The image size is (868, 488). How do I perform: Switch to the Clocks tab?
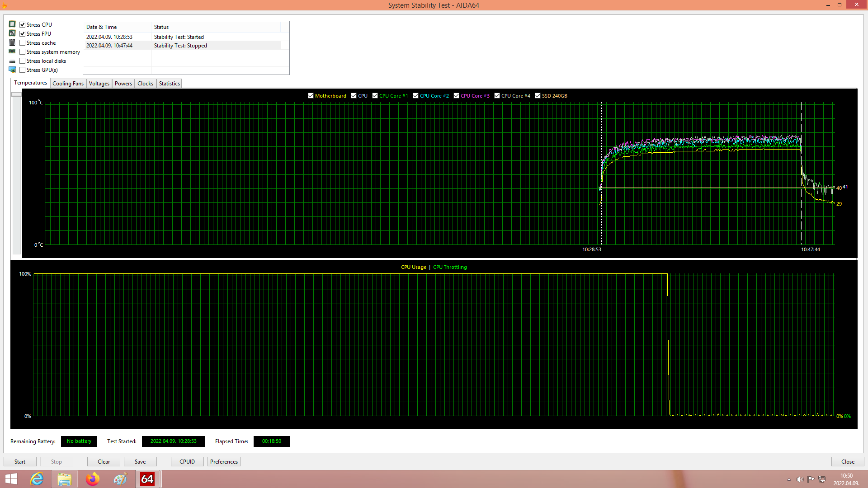point(145,84)
